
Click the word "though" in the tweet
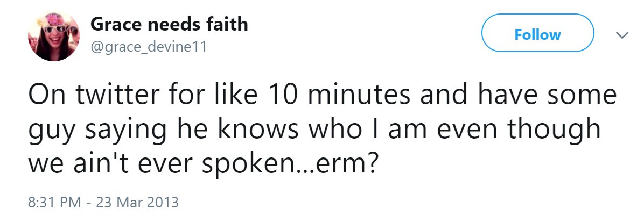[x=553, y=130]
